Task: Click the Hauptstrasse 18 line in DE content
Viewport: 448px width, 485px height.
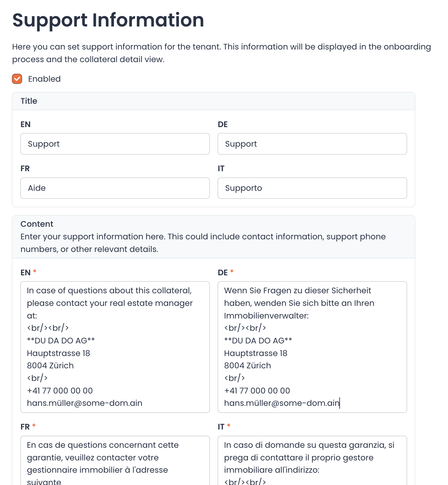Action: pos(256,353)
